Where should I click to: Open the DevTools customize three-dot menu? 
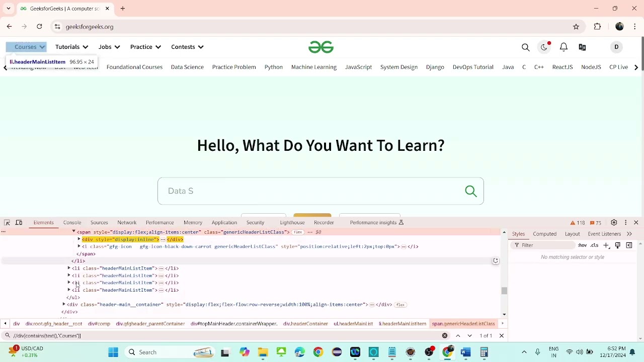click(x=626, y=222)
